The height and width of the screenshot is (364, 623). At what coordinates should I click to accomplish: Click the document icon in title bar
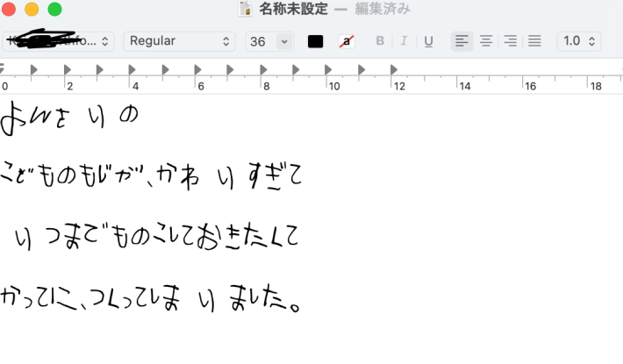245,9
